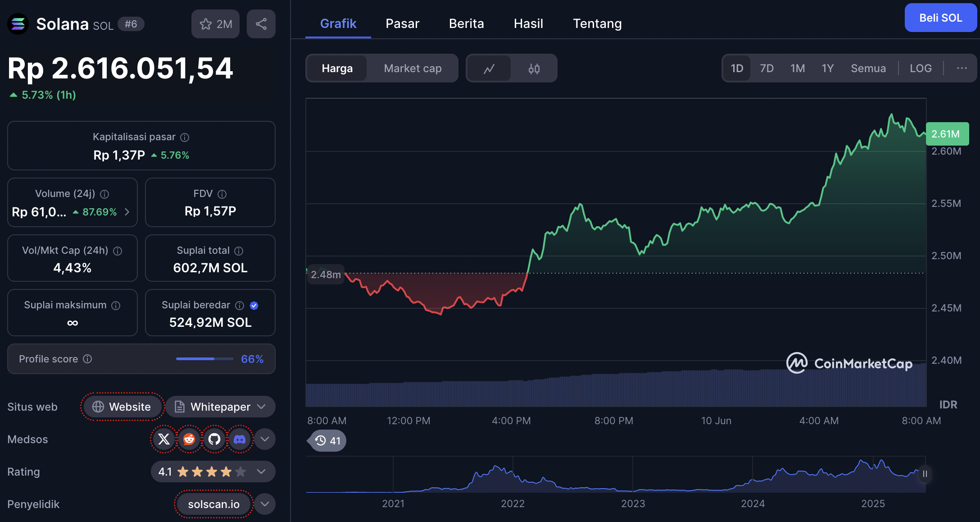Expand more Medsos links chevron
Viewport: 980px width, 522px height.
pos(265,439)
